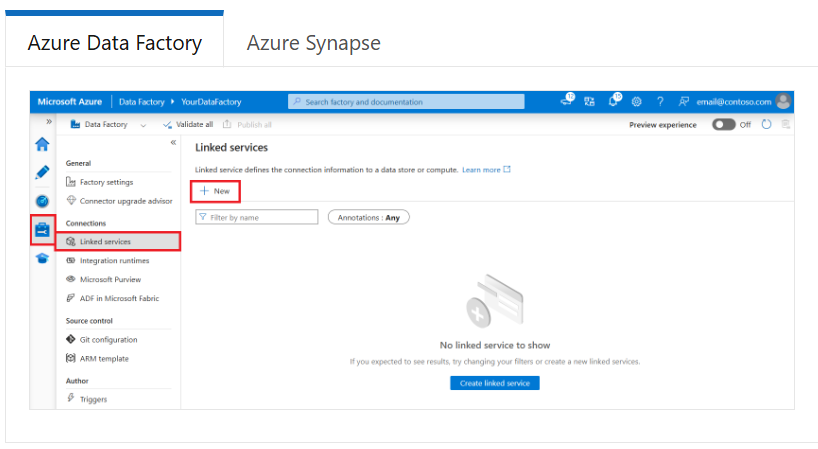This screenshot has width=818, height=449.
Task: Open the Home hub icon in sidebar
Action: (x=42, y=144)
